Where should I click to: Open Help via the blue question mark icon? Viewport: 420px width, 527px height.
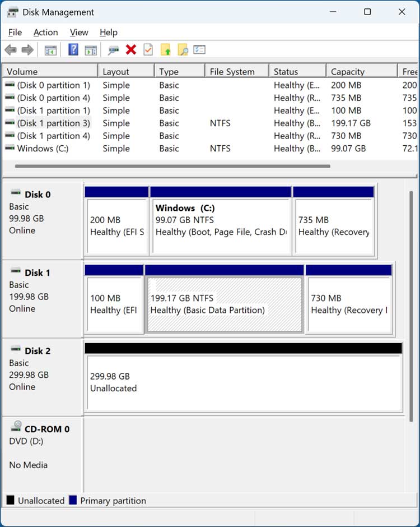tap(73, 50)
